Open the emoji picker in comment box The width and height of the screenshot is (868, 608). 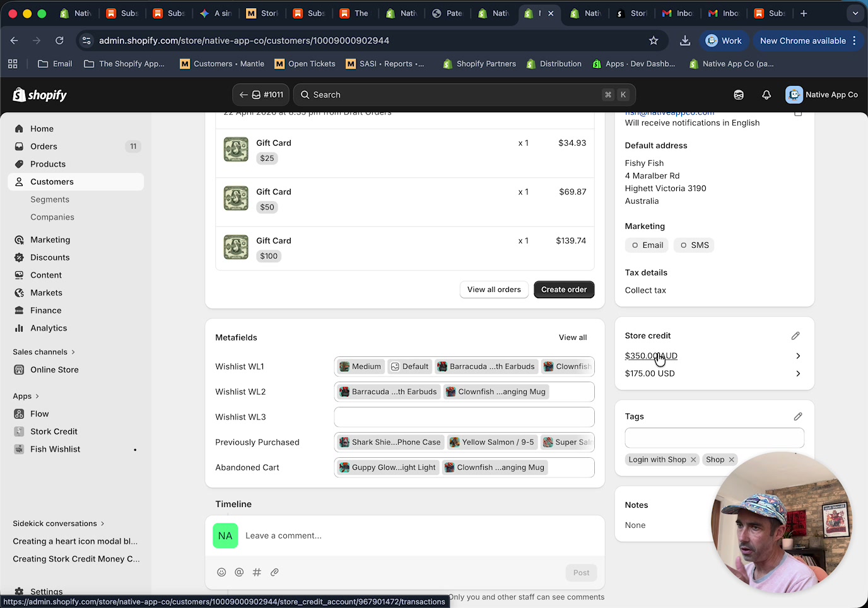[x=221, y=572]
